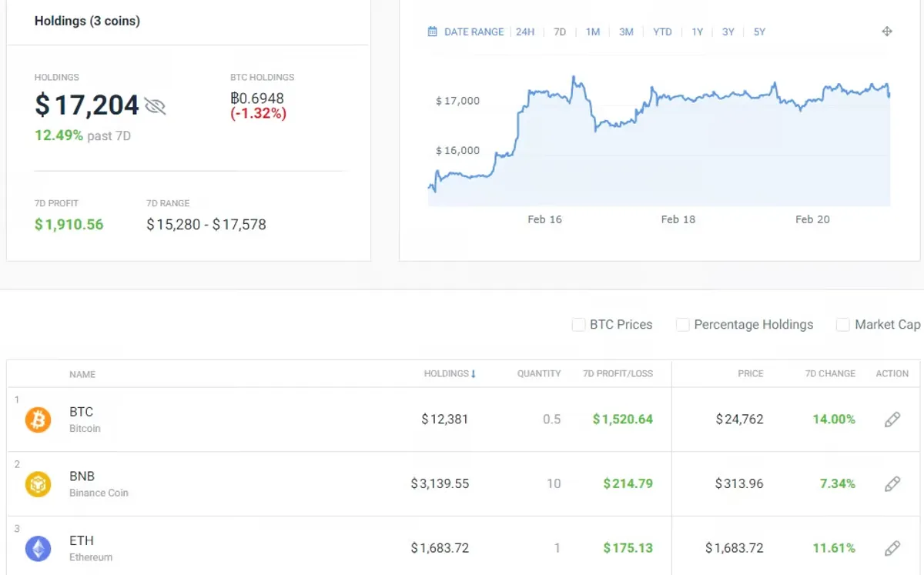Viewport: 924px width, 575px height.
Task: Click the ETH $175.13 profit value
Action: click(628, 548)
